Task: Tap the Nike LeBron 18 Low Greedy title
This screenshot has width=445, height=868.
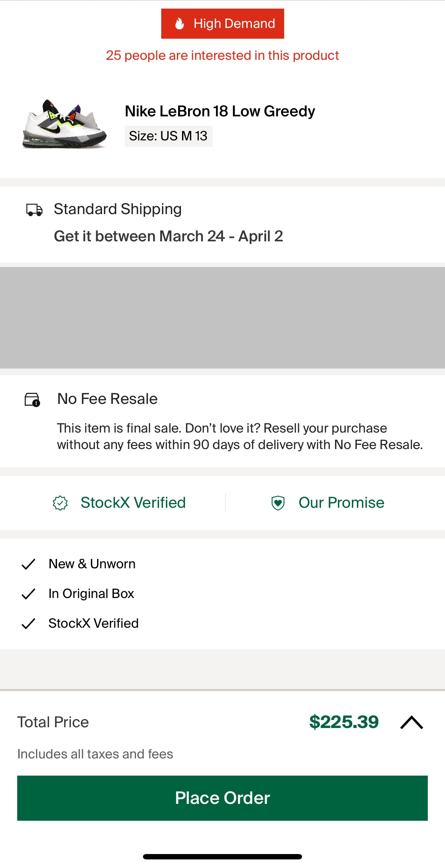Action: 220,111
